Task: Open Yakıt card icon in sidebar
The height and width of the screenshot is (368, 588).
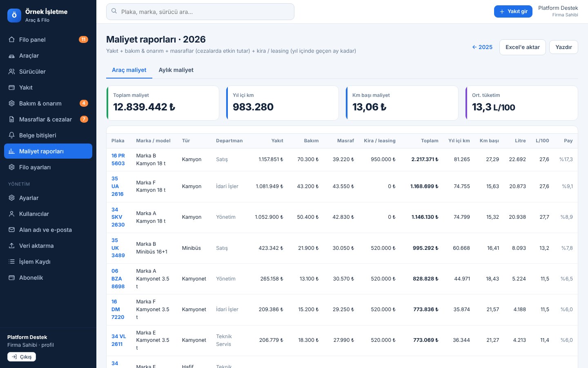Action: coord(11,88)
